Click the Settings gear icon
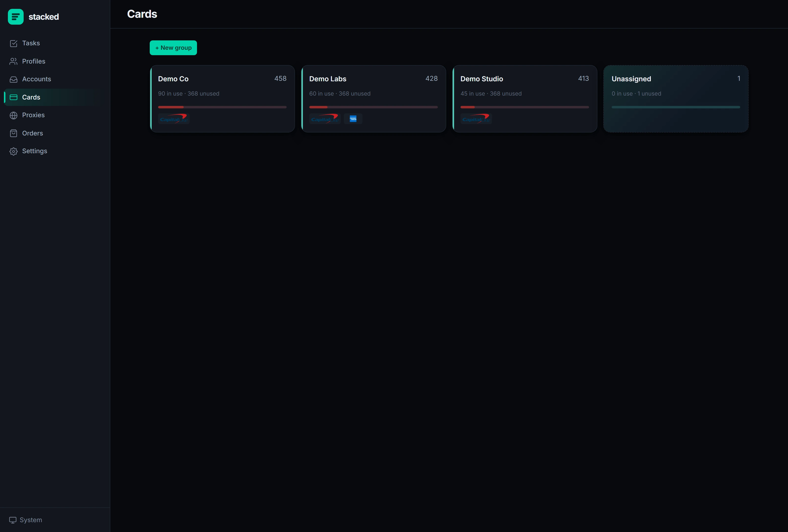Image resolution: width=788 pixels, height=532 pixels. coord(14,151)
